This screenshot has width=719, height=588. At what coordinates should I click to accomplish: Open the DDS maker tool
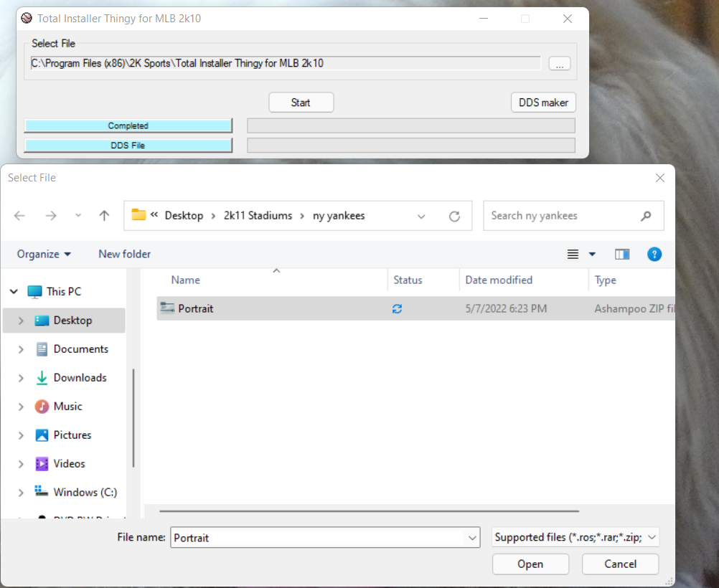click(x=543, y=103)
